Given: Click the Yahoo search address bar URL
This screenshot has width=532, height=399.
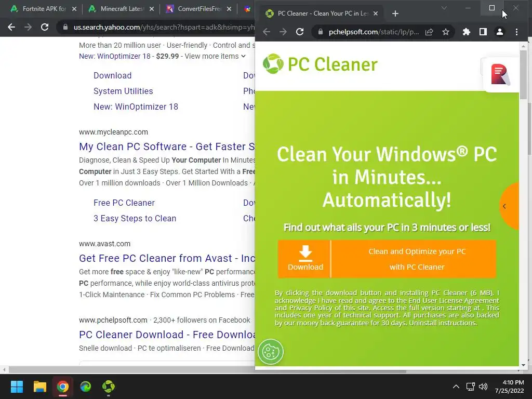Looking at the screenshot, I should click(164, 27).
